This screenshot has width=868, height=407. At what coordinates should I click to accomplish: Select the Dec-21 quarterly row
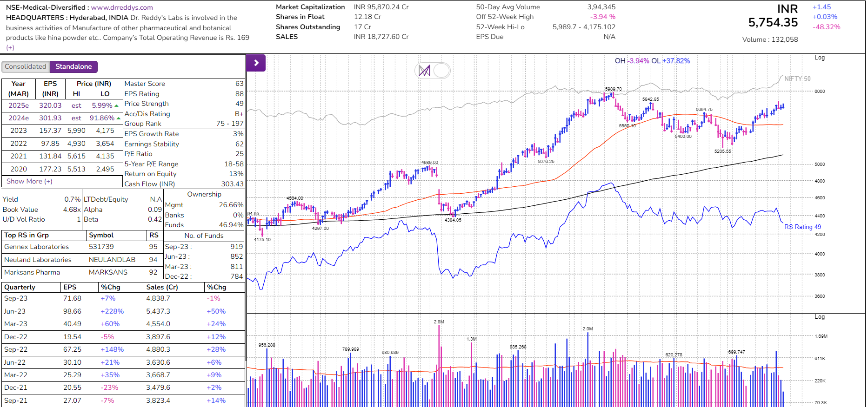click(x=123, y=387)
